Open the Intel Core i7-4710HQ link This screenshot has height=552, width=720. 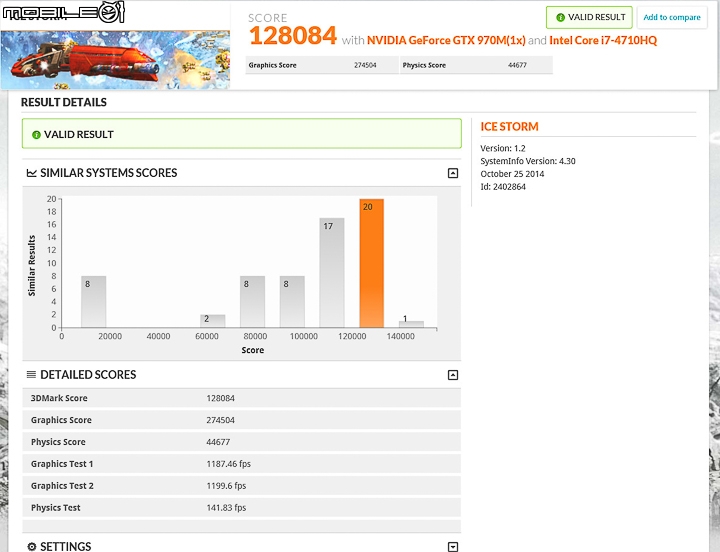point(603,40)
